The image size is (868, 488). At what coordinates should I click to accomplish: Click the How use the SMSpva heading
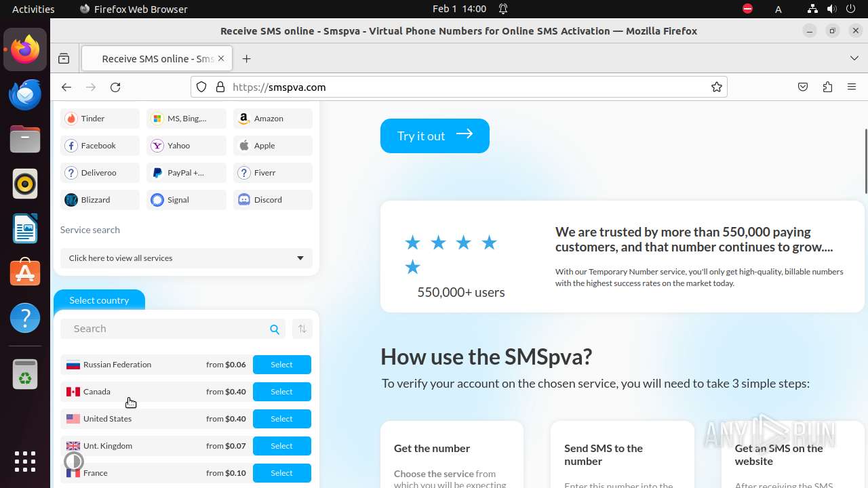click(x=486, y=357)
